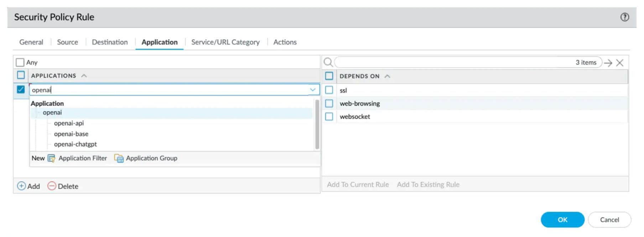Enable the Any checkbox
This screenshot has width=644, height=237.
(20, 63)
